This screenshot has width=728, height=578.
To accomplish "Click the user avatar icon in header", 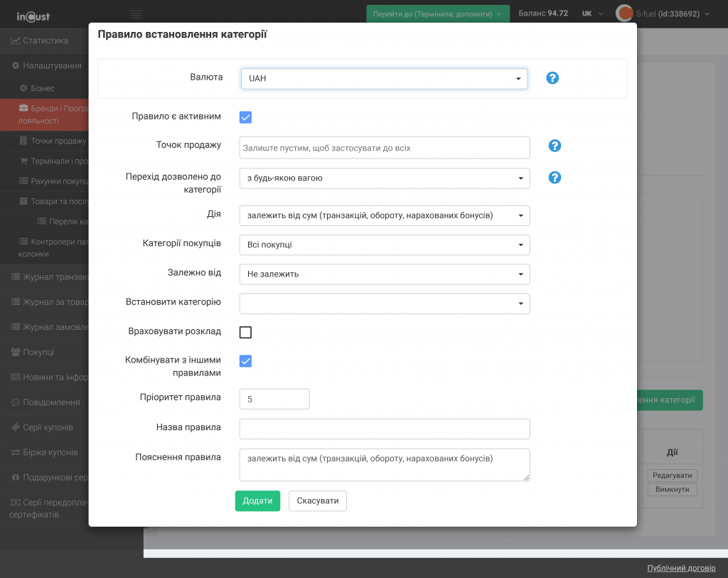I will [x=624, y=14].
